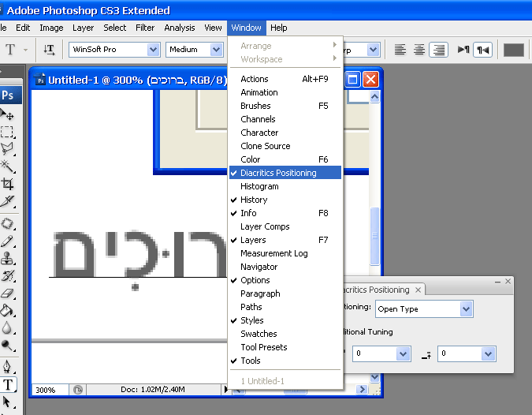Choose Character from Window menu
Viewport: 532px width, 415px height.
click(x=285, y=133)
